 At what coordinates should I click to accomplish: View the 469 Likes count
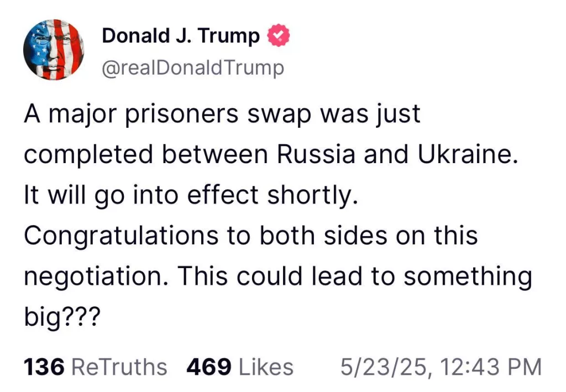[240, 366]
